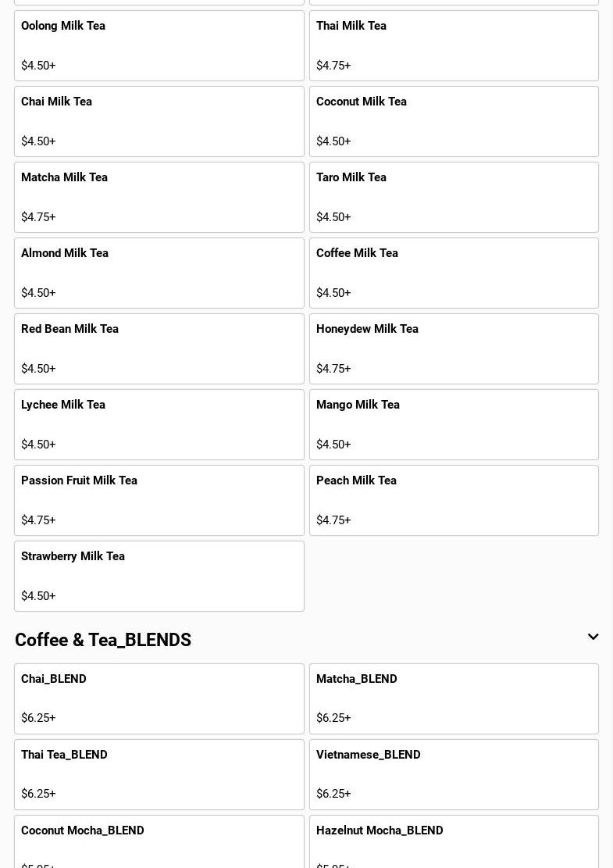Pick Taro Milk Tea from menu

point(454,197)
